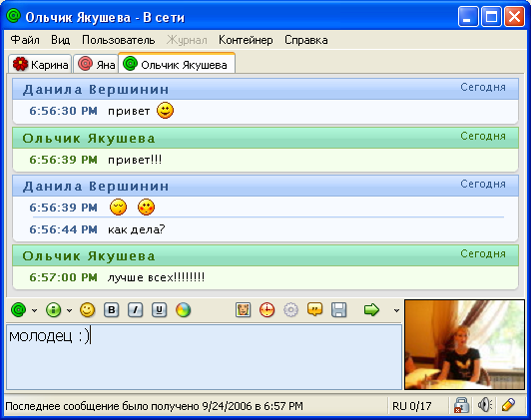The image size is (531, 420).
Task: Expand dropdown arrow beside status flower
Action: tap(34, 310)
